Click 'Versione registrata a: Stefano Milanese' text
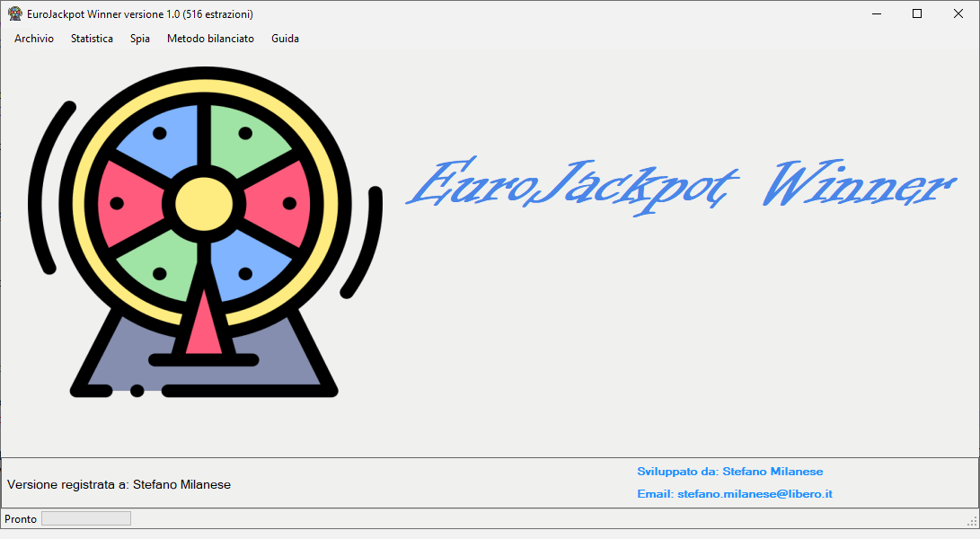 tap(119, 484)
